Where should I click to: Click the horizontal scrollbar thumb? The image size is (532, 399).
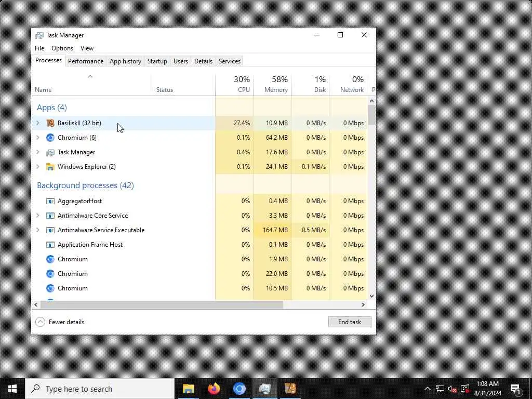[162, 304]
